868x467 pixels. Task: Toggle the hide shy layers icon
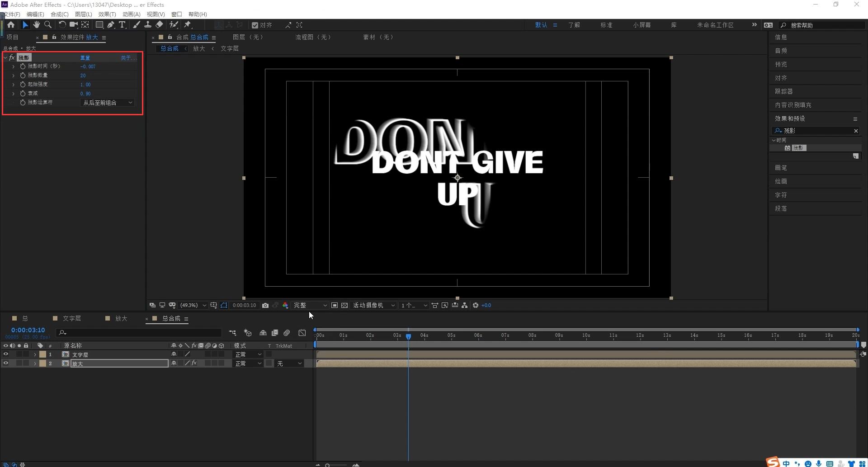pyautogui.click(x=263, y=333)
